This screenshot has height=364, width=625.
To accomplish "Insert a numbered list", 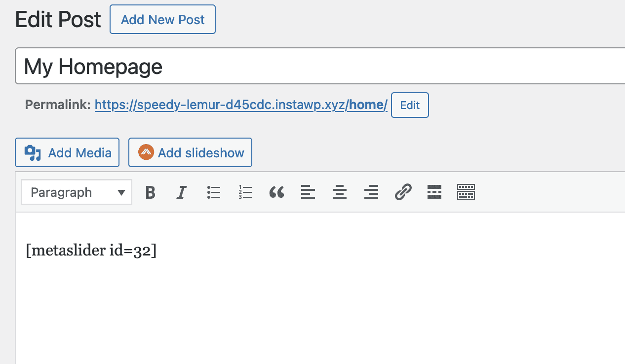I will pos(245,192).
